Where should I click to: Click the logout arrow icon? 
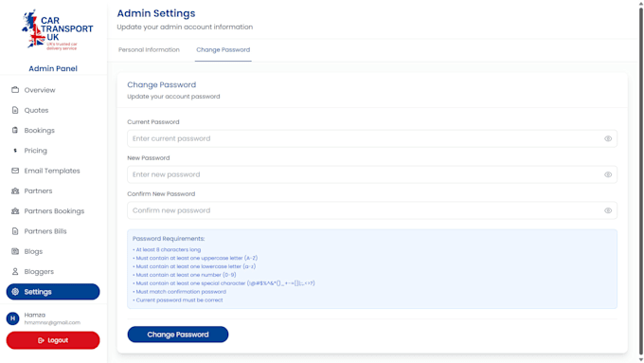tap(41, 340)
